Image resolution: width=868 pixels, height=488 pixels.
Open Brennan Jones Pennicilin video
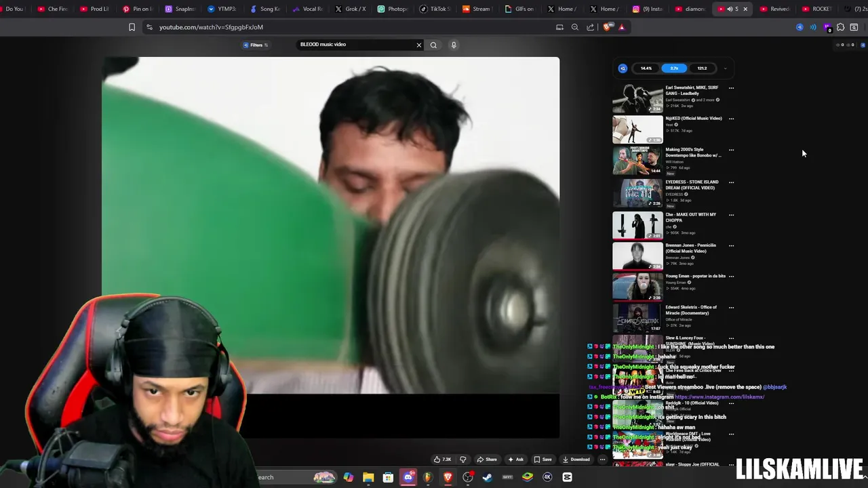pyautogui.click(x=637, y=256)
